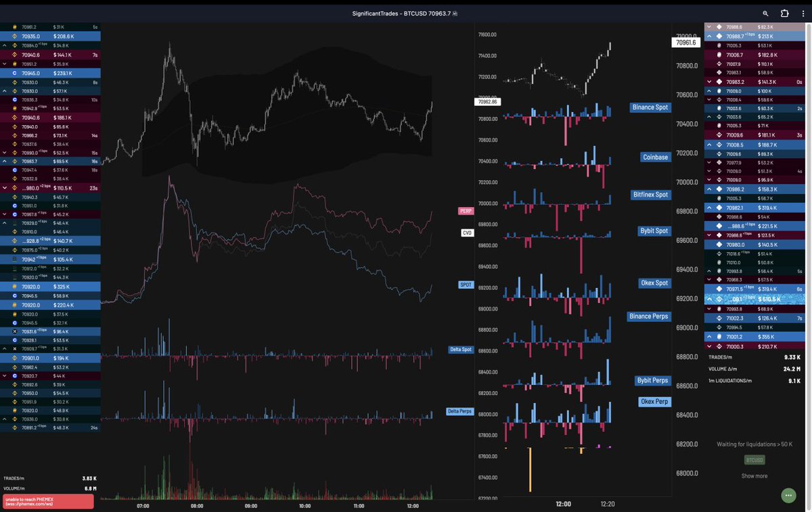
Task: Click the Show more link
Action: tap(754, 476)
